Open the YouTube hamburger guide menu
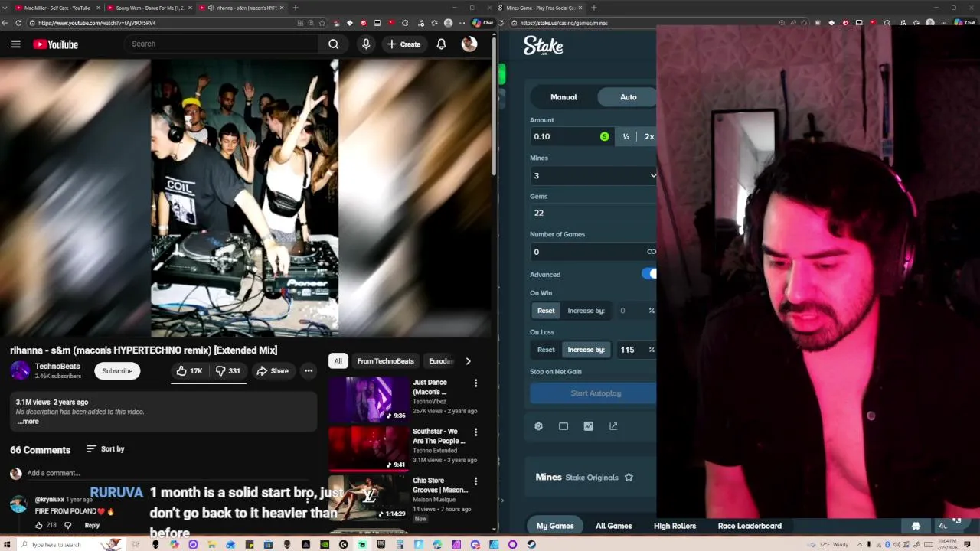This screenshot has width=980, height=551. pos(15,44)
